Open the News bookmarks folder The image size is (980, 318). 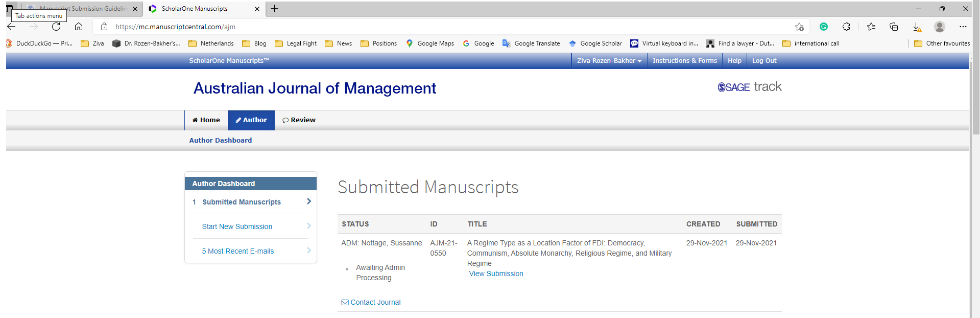pos(339,43)
